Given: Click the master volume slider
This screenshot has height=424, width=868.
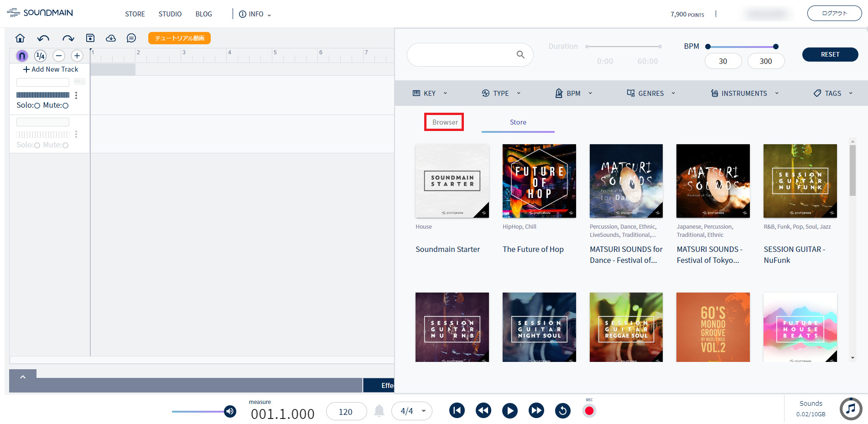Looking at the screenshot, I should 198,412.
